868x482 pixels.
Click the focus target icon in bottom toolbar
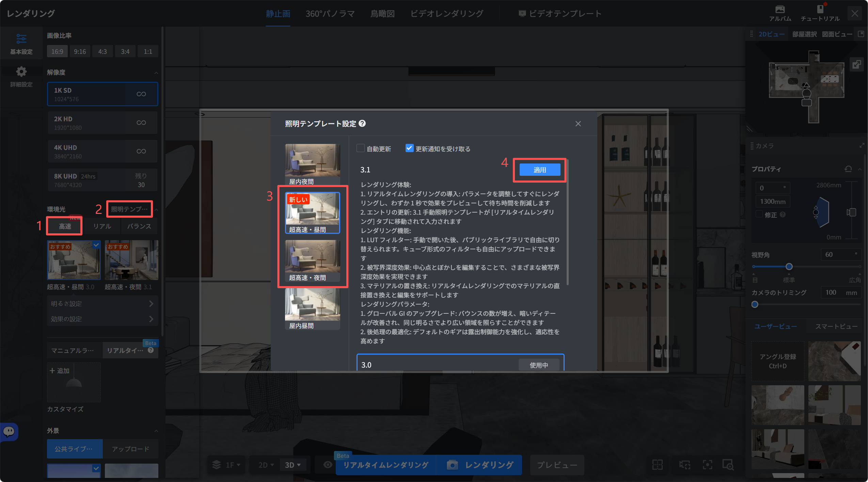click(x=707, y=465)
